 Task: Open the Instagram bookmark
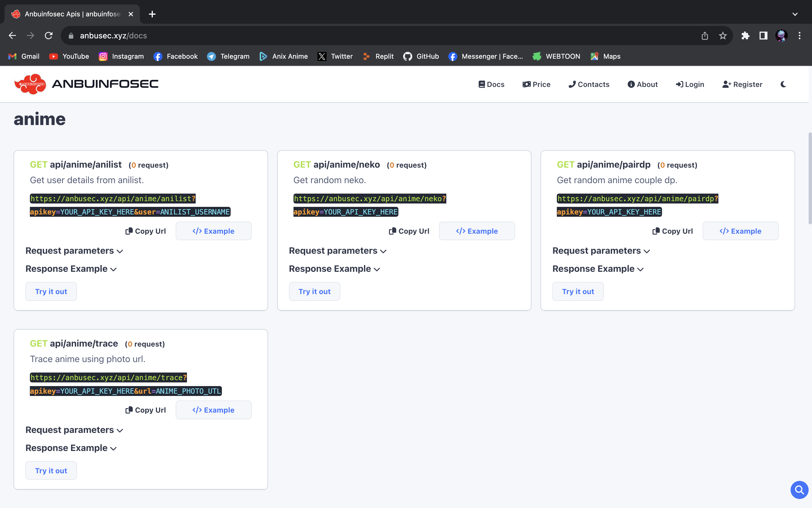coord(121,56)
